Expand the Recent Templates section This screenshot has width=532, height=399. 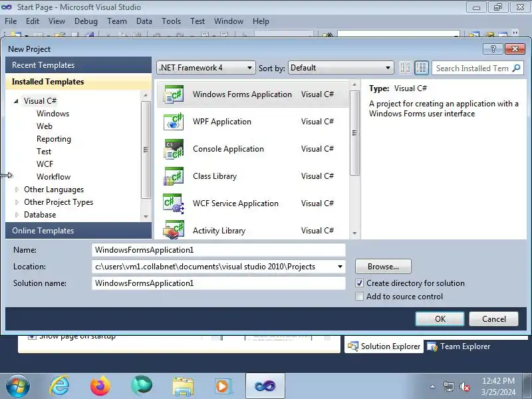(x=78, y=65)
